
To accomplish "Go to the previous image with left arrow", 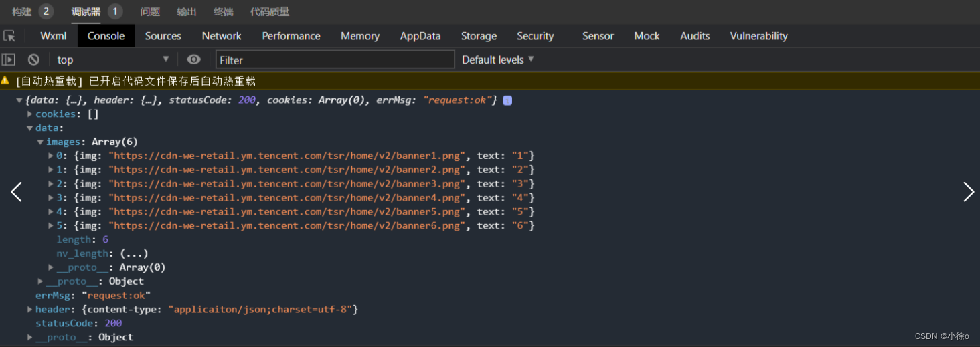I will coord(16,192).
